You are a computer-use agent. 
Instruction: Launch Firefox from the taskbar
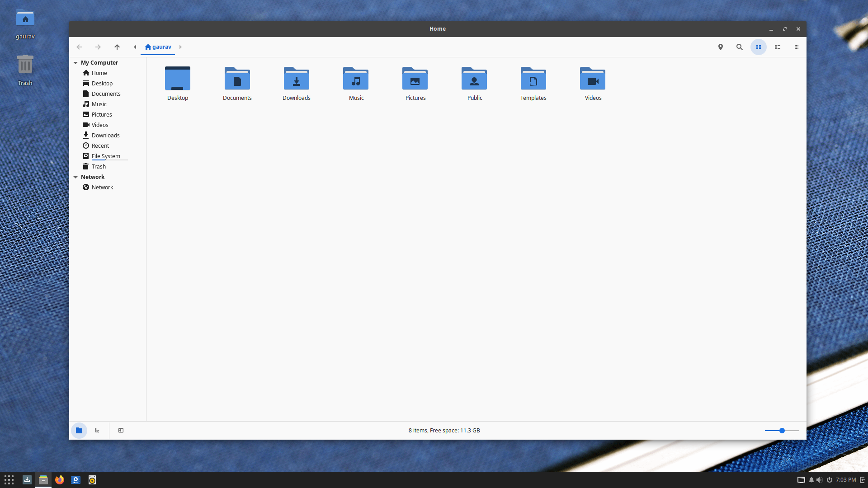60,480
